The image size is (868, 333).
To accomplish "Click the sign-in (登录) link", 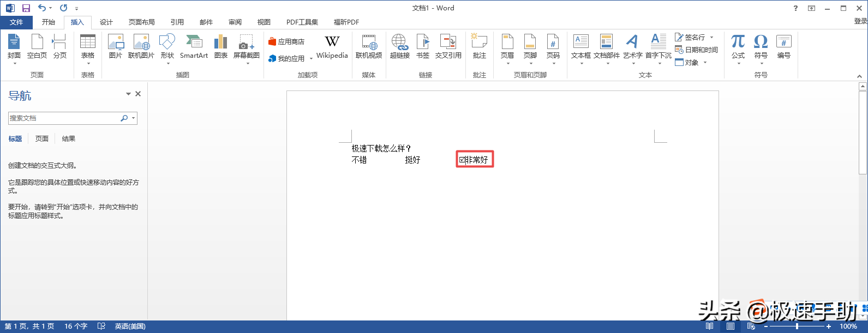I will pos(860,21).
